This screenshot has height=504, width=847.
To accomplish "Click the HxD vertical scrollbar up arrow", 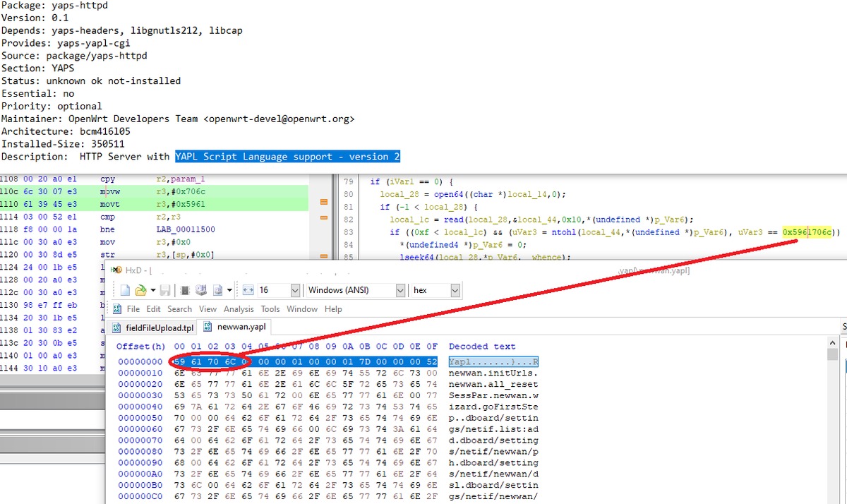I will (x=834, y=344).
